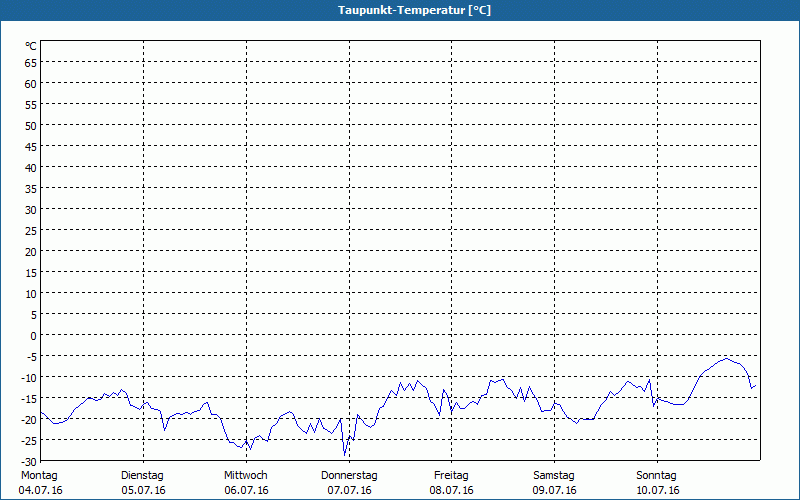Screen dimensions: 800x500
Task: Select the Donnerstag day label
Action: 349,475
